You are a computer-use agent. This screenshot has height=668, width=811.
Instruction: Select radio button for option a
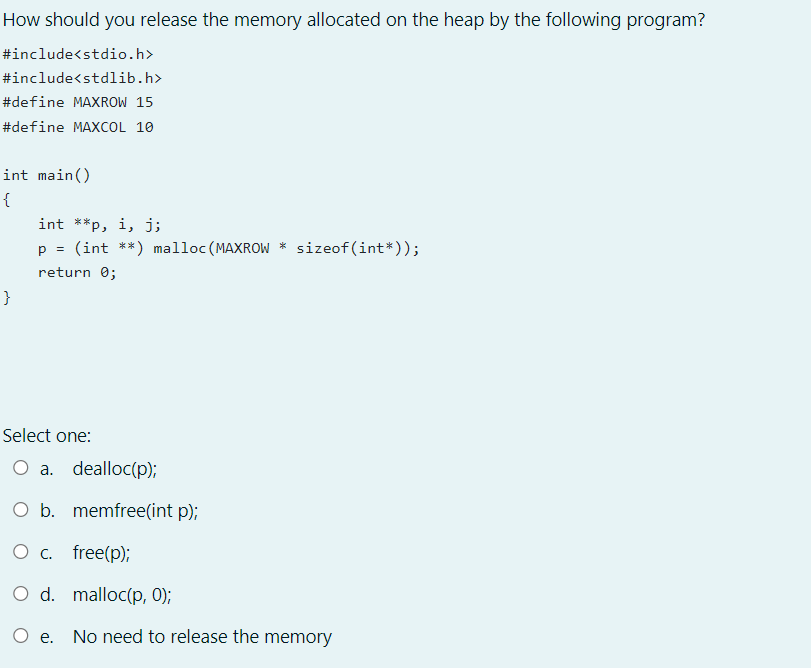coord(20,467)
